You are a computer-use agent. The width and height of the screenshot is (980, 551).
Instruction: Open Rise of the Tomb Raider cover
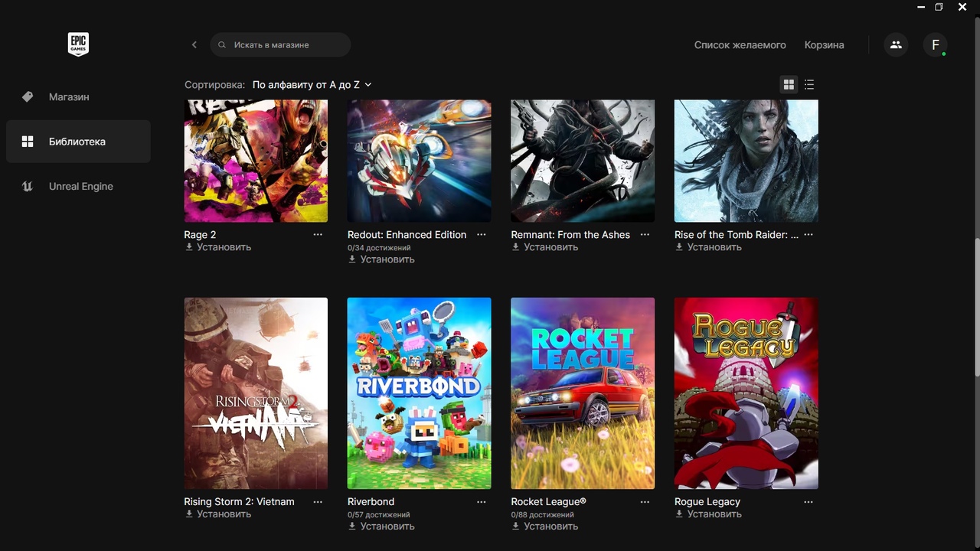click(746, 161)
